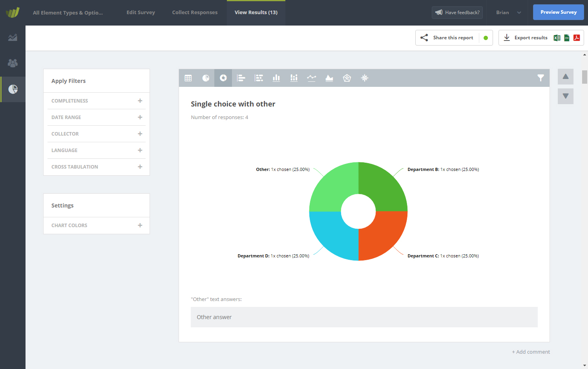The width and height of the screenshot is (588, 369).
Task: Open the Collect Responses tab
Action: pos(195,13)
